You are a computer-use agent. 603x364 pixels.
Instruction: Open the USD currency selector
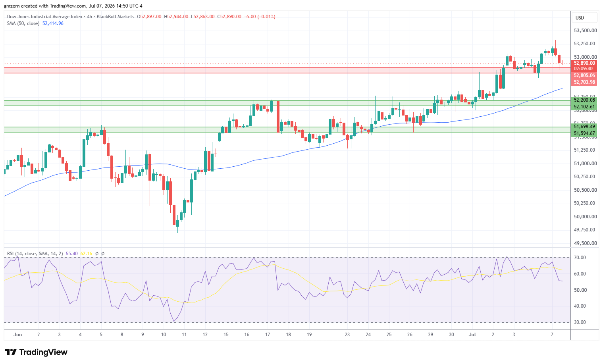pyautogui.click(x=584, y=17)
